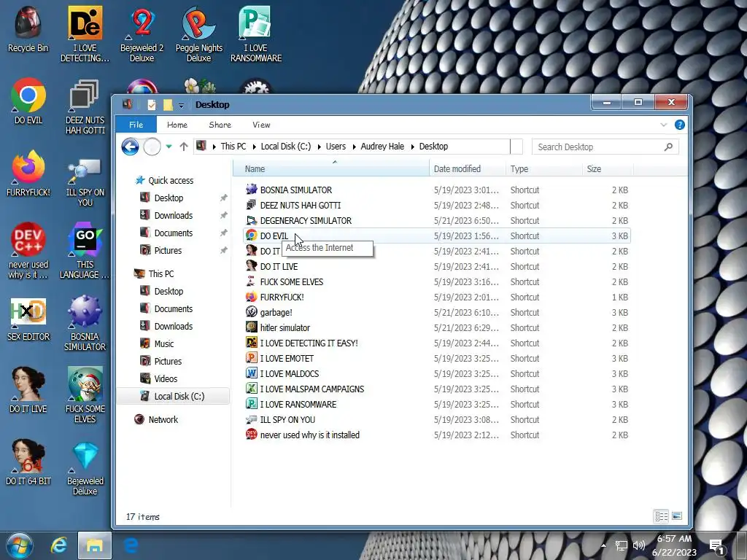
Task: Open Quick Access Toolbar customize dropdown
Action: 181,105
